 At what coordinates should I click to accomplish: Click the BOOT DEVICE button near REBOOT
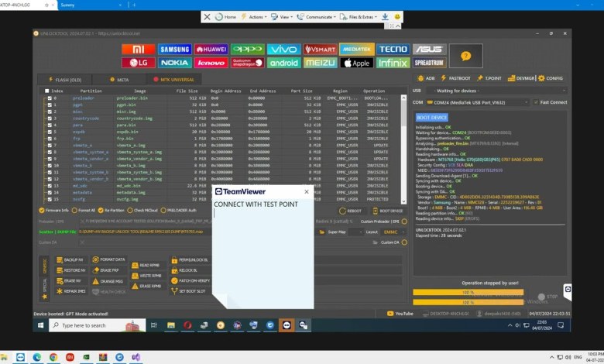[387, 211]
